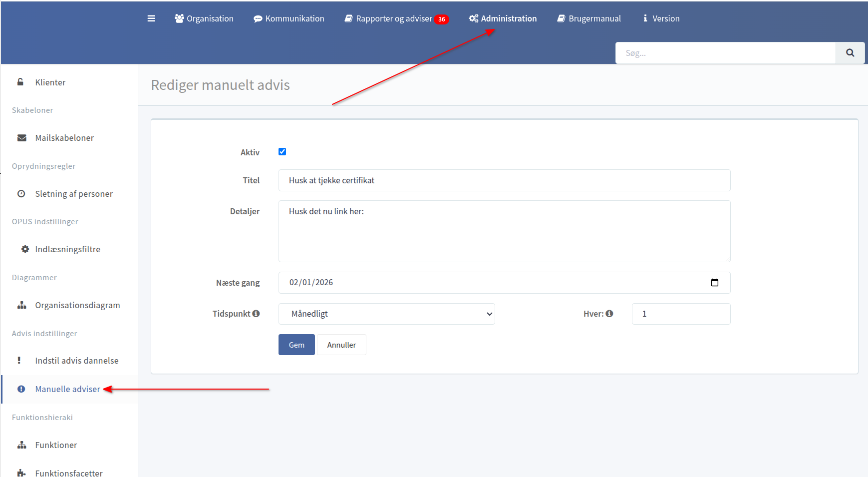Screen dimensions: 868x477
Task: Uncheck the Aktiv checkbox
Action: coord(283,152)
